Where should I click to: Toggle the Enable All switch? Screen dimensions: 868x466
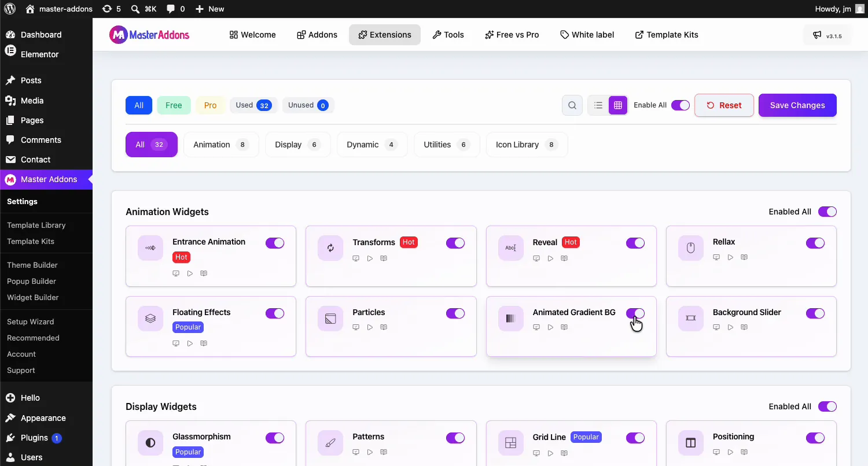(681, 105)
